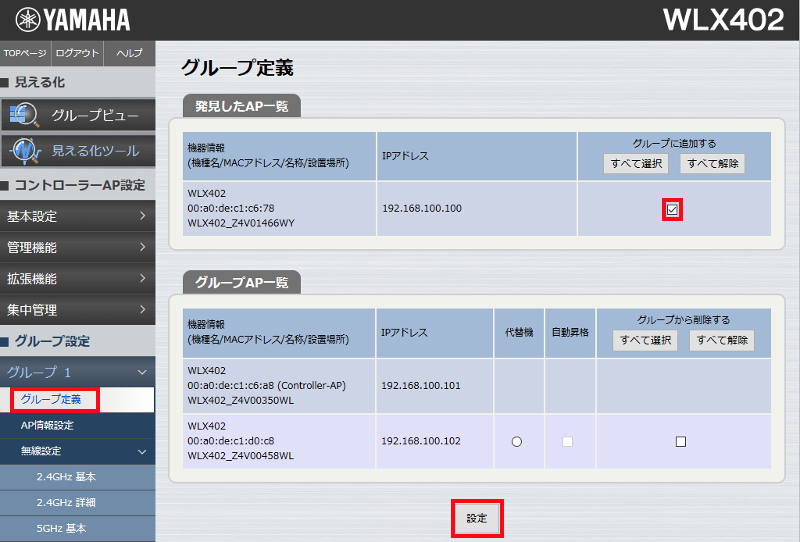This screenshot has height=542, width=800.
Task: Toggle 自動昇格 checkbox for 192.168.100.102
Action: [x=568, y=442]
